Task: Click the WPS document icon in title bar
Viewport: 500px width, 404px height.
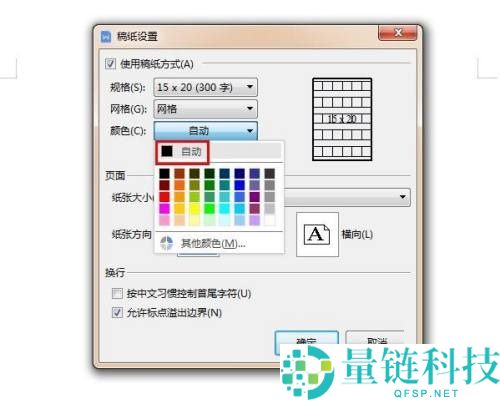Action: (106, 36)
